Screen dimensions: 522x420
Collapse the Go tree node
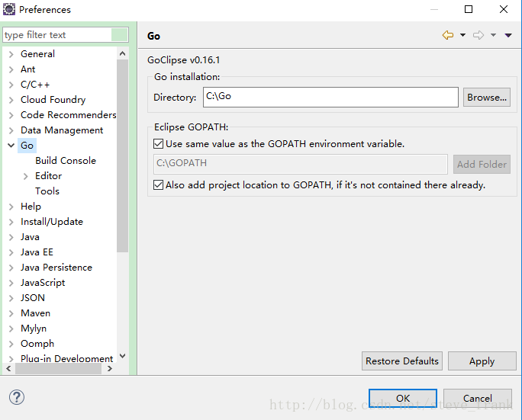[11, 146]
